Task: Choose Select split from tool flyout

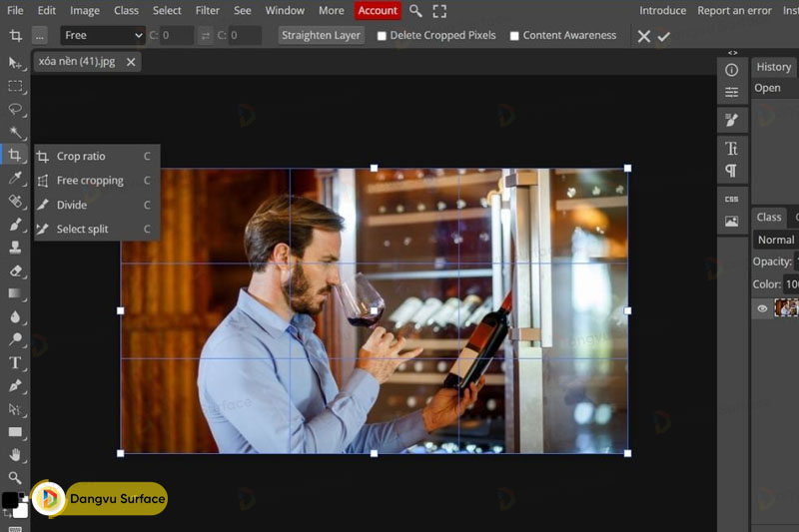Action: point(97,230)
